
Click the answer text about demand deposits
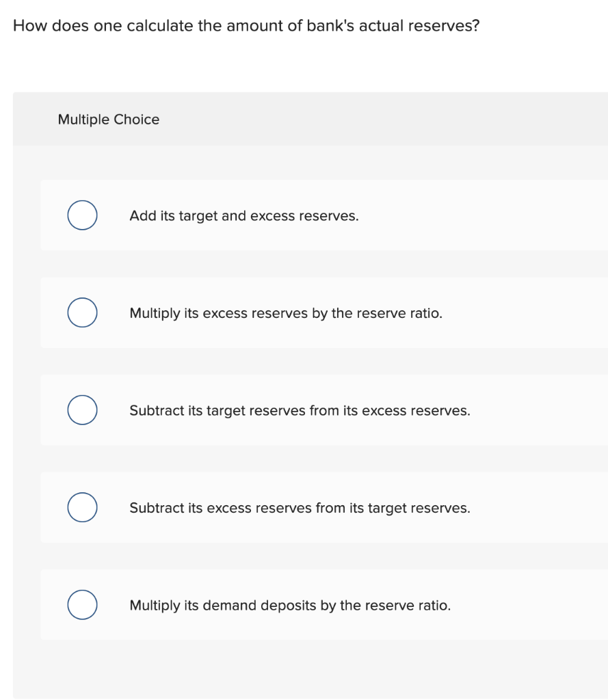[290, 604]
